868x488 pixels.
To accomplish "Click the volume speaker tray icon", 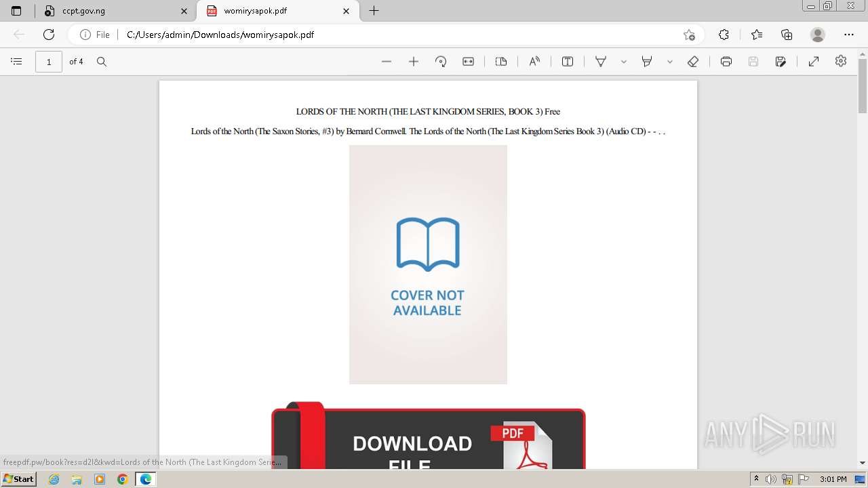I will click(771, 479).
